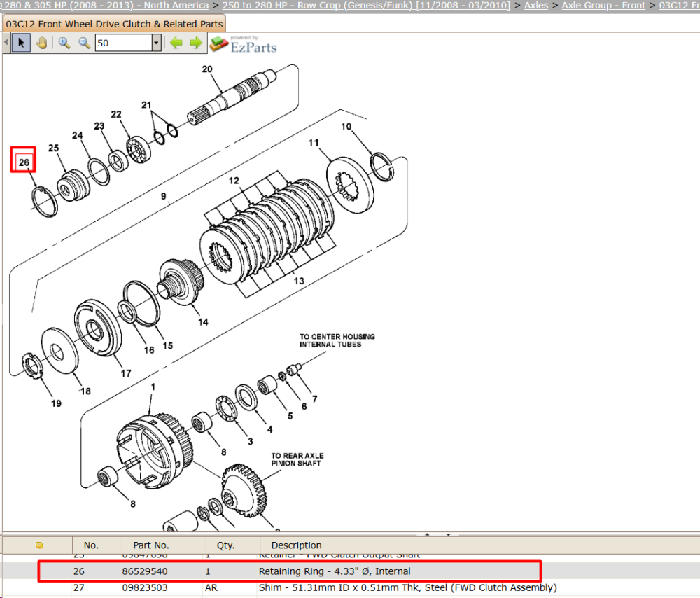This screenshot has height=598, width=700.
Task: Click the up arrow on the pane splitter
Action: pyautogui.click(x=427, y=534)
